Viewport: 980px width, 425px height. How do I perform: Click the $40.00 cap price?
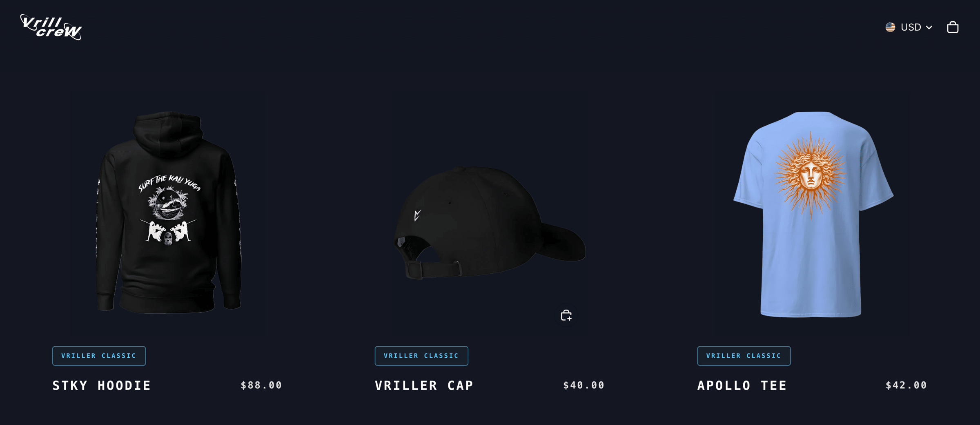tap(584, 385)
